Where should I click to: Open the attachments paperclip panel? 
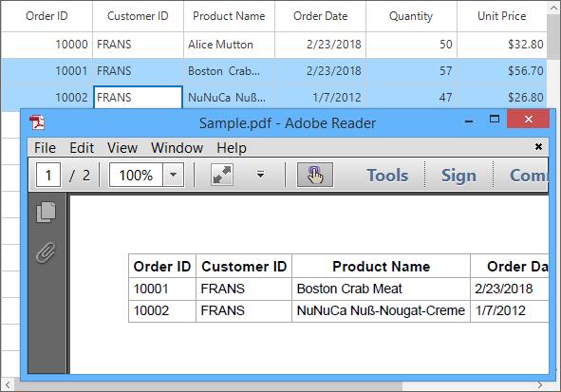click(47, 252)
